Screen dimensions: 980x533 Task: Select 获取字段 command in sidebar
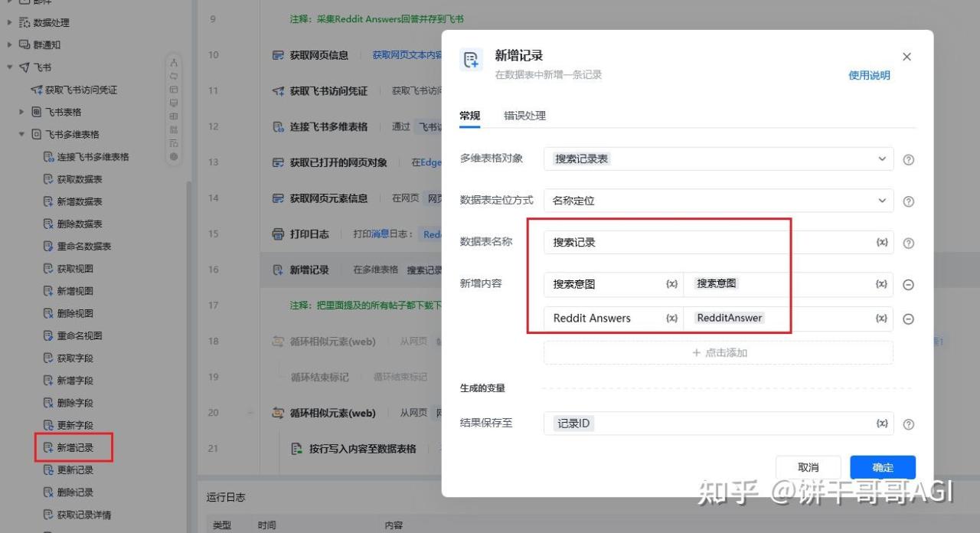point(68,358)
